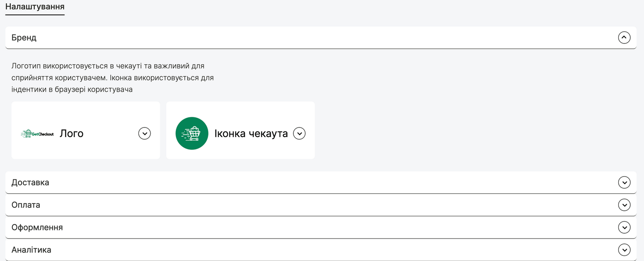Screen dimensions: 644x261
Task: Open the Оформлення settings row
Action: click(321, 228)
